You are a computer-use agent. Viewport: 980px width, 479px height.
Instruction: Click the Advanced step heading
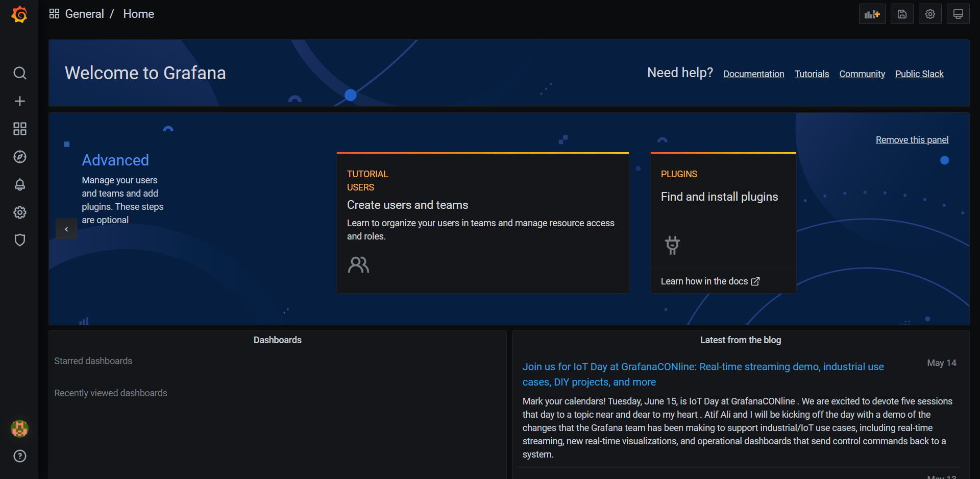coord(115,160)
